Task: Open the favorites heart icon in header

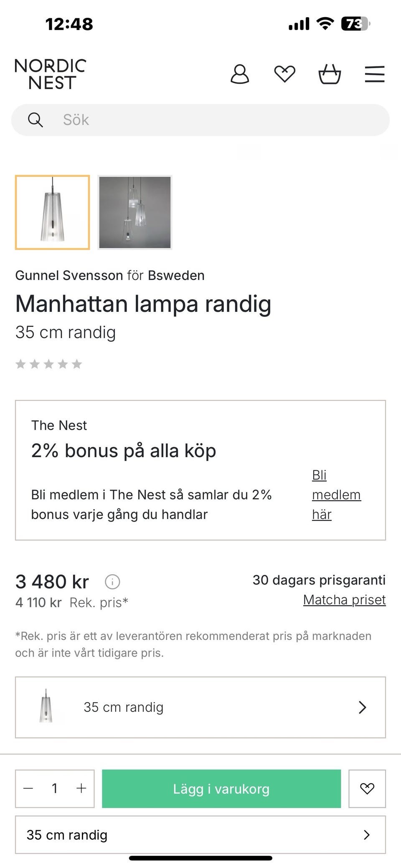Action: click(284, 74)
